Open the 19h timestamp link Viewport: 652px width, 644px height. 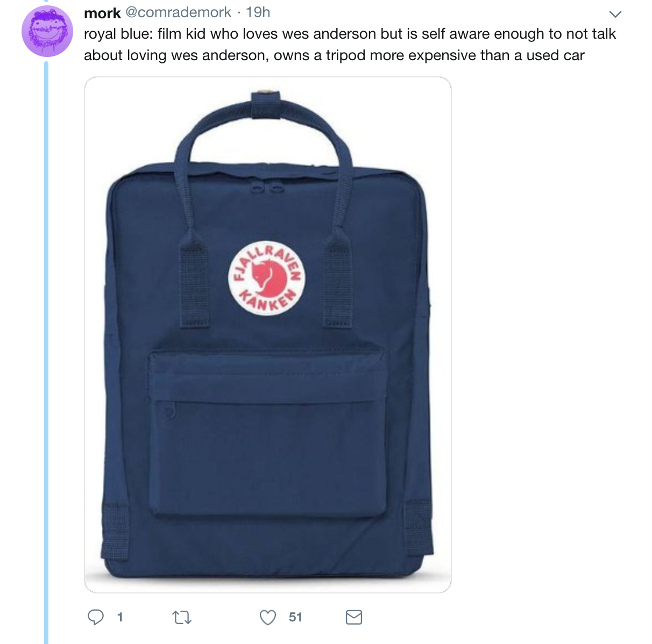tap(258, 12)
